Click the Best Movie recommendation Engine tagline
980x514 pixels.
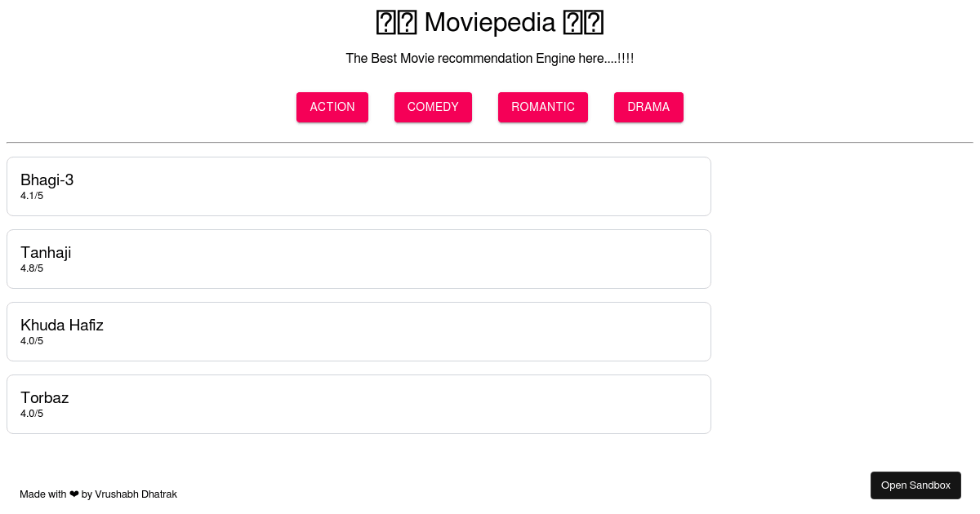(x=490, y=59)
